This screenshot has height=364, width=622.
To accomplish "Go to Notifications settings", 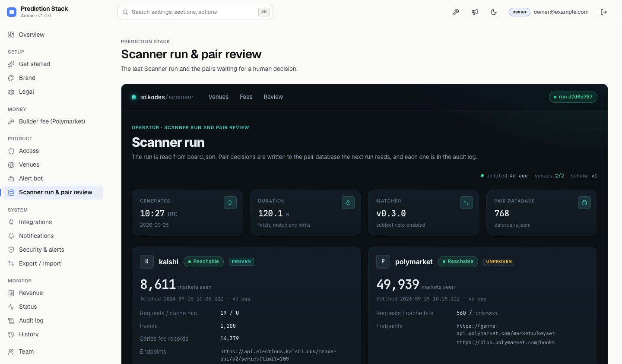I will point(54,236).
